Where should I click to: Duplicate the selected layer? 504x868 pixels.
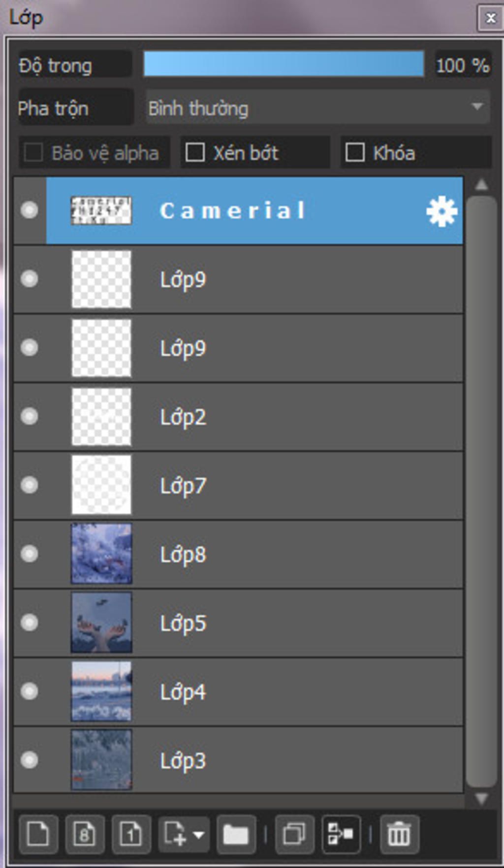coord(294,834)
